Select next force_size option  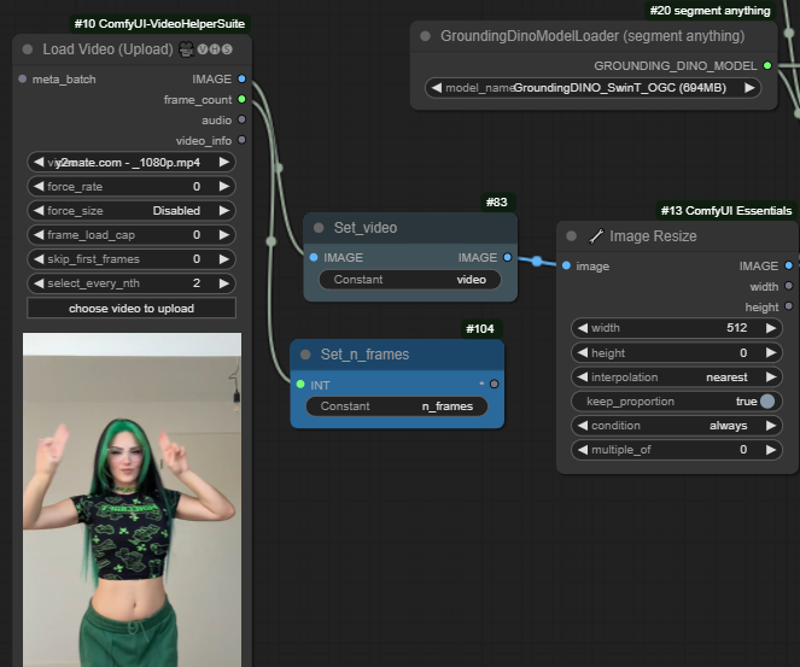coord(224,211)
